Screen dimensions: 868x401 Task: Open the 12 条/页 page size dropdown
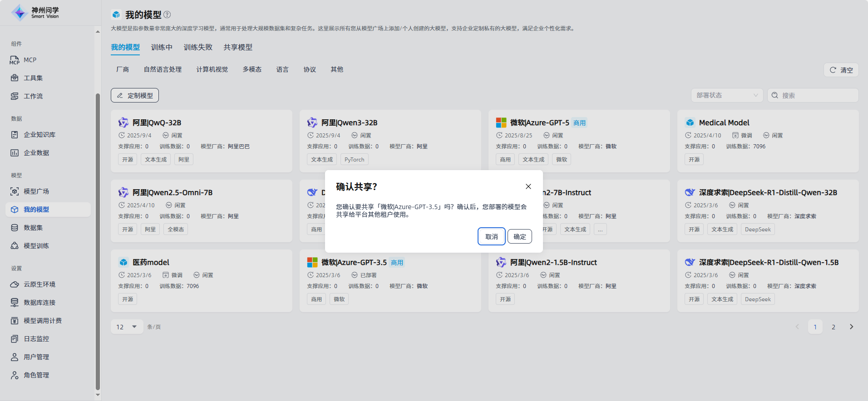(x=127, y=327)
